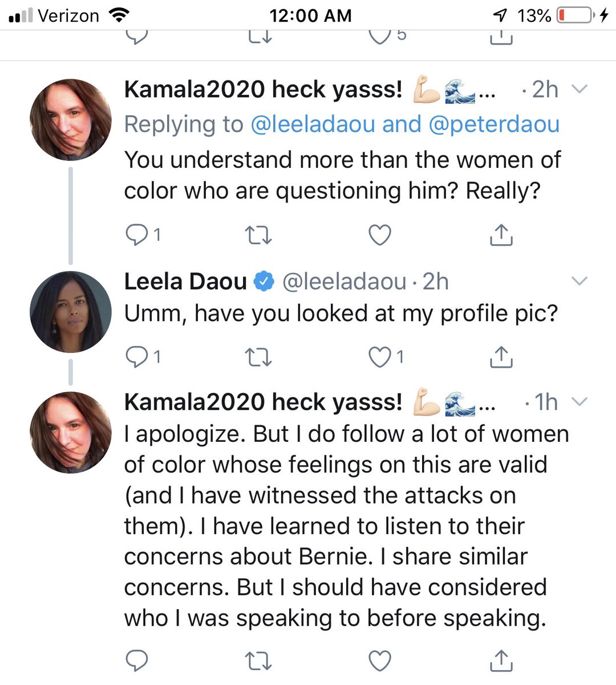Image resolution: width=616 pixels, height=685 pixels.
Task: Share the apology tweet at bottom
Action: (x=501, y=660)
